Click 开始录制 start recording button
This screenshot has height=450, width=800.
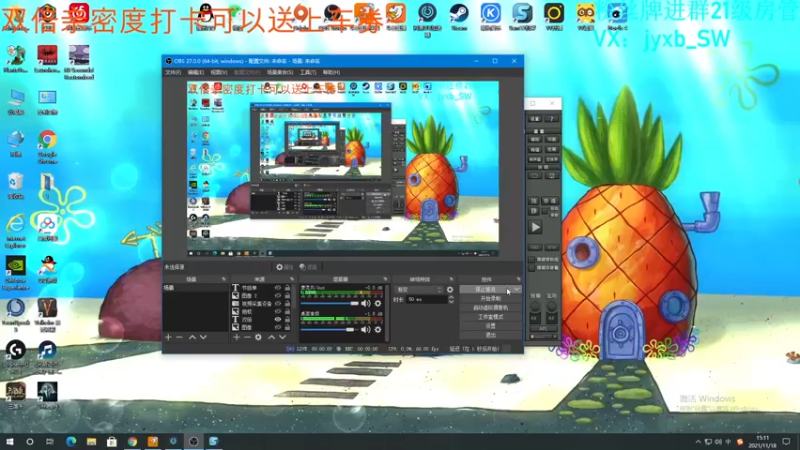point(490,298)
